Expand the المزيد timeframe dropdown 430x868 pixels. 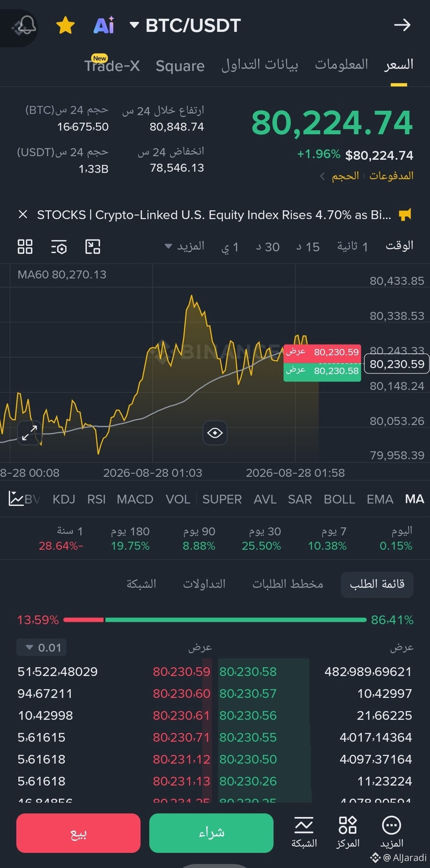tap(185, 246)
